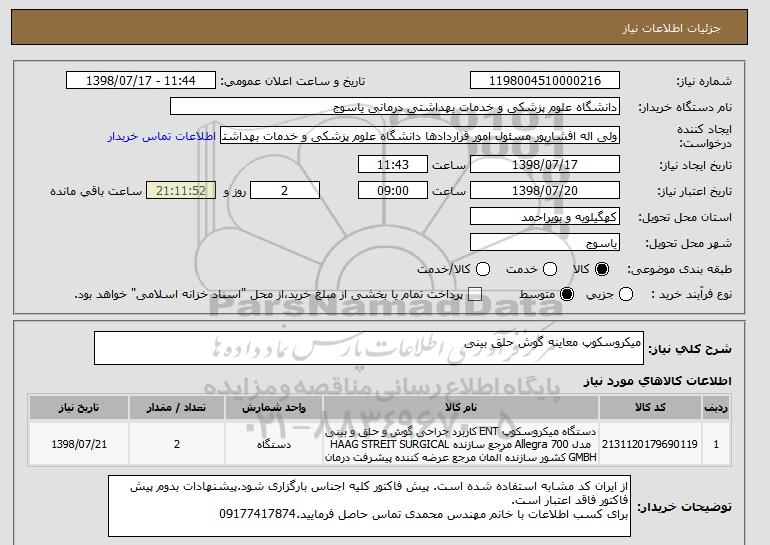Click the remaining time countdown 21:11:52

pyautogui.click(x=181, y=191)
